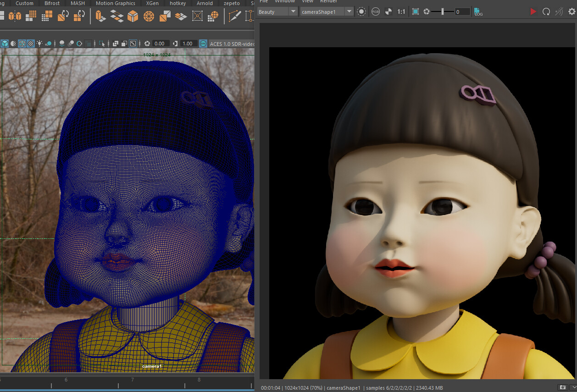Select the MASH shelf tab
The height and width of the screenshot is (392, 577).
[77, 3]
